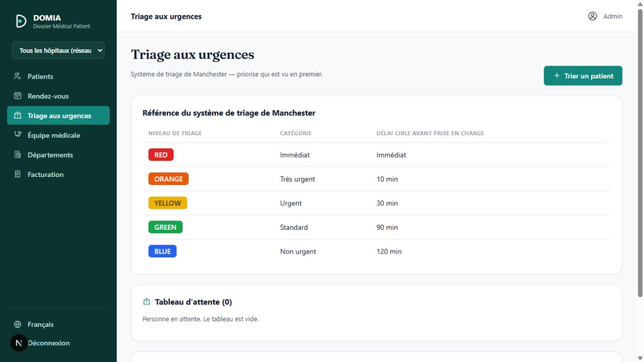
Task: Click the Trier un patient button
Action: tap(583, 76)
